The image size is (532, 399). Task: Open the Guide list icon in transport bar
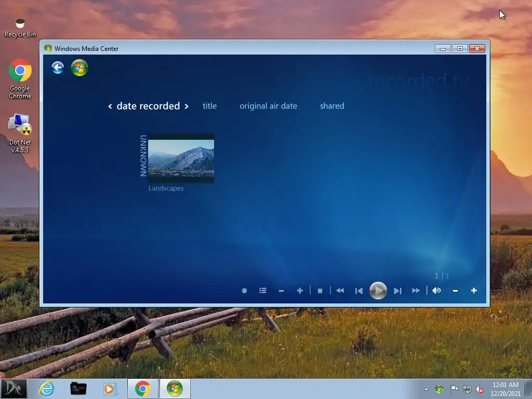click(262, 291)
